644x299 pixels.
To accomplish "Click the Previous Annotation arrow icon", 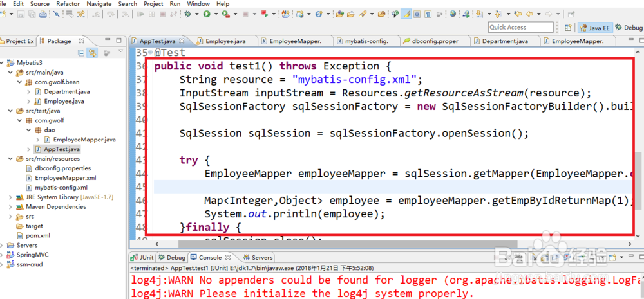I will point(498,14).
